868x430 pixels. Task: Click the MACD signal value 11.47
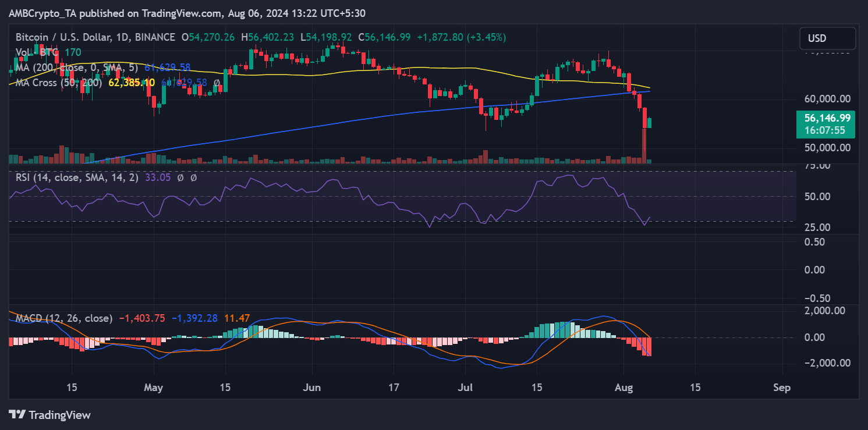click(x=236, y=318)
